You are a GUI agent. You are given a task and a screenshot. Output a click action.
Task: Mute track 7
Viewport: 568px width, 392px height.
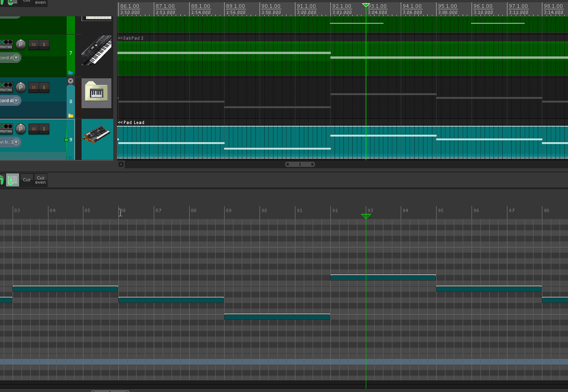pos(34,44)
